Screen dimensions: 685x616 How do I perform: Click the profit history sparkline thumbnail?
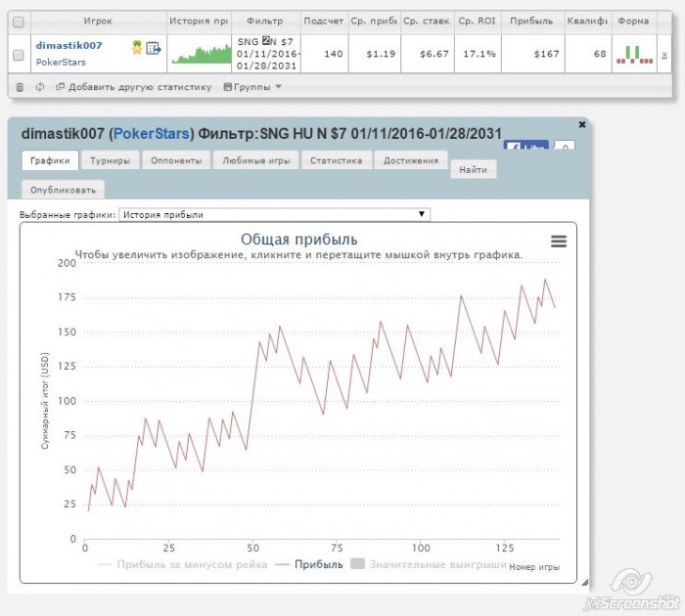coord(200,54)
